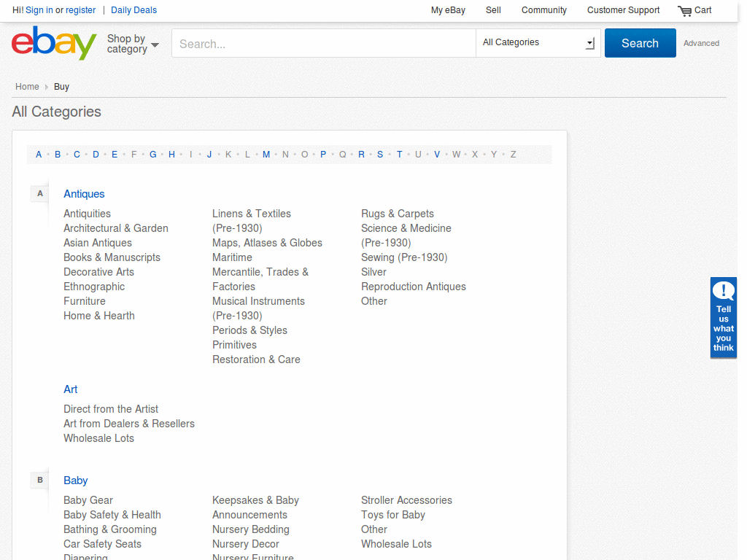747x560 pixels.
Task: Open Ethnographic subcategory
Action: tap(94, 287)
